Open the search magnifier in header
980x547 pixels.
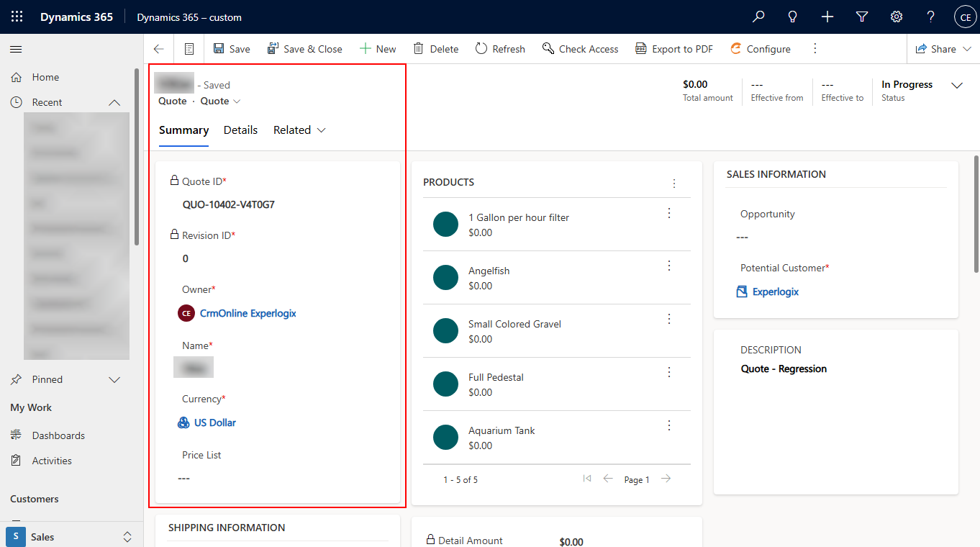click(x=758, y=17)
